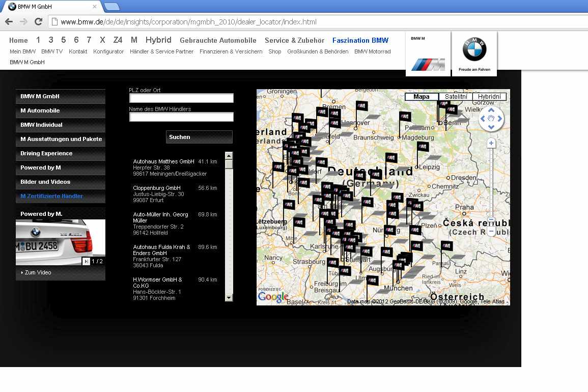
Task: Click the dealer flag marker near Potsdam
Action: 405,117
